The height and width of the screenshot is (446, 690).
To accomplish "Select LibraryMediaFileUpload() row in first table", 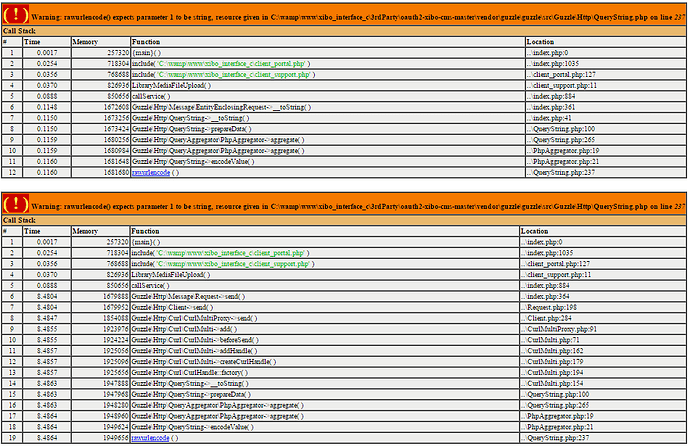I will pyautogui.click(x=344, y=85).
